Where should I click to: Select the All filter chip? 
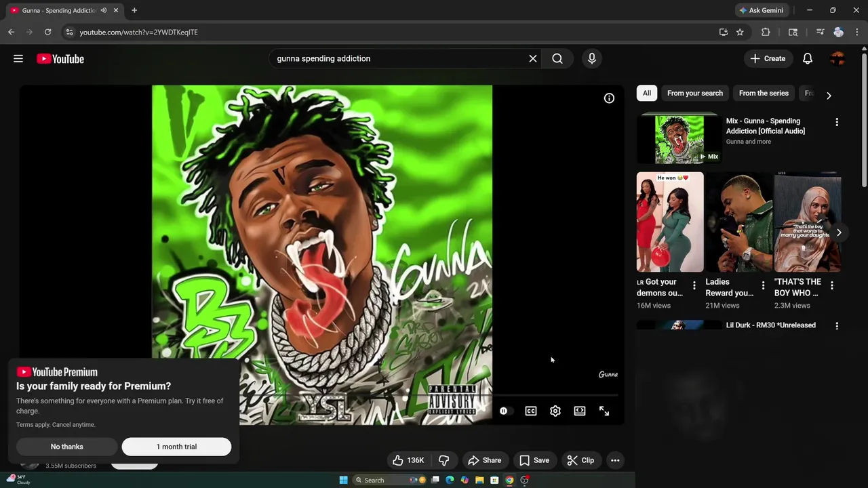[x=647, y=93]
